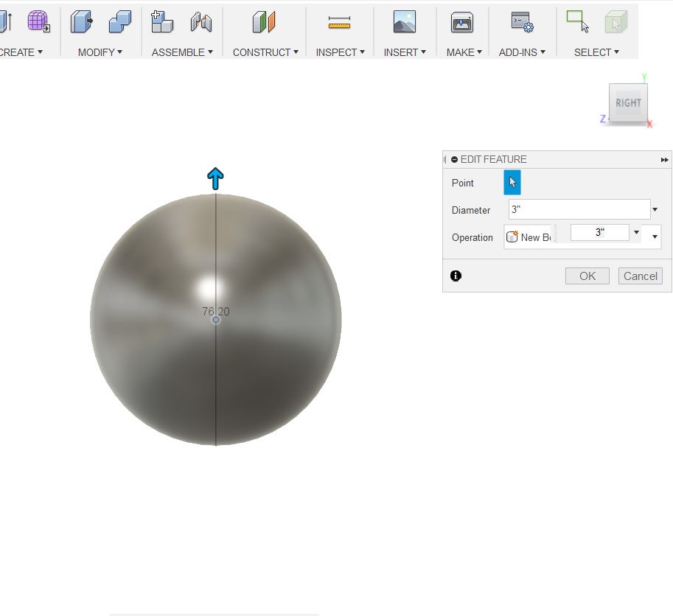The height and width of the screenshot is (616, 673).
Task: Expand the Diameter value dropdown arrow
Action: point(655,210)
